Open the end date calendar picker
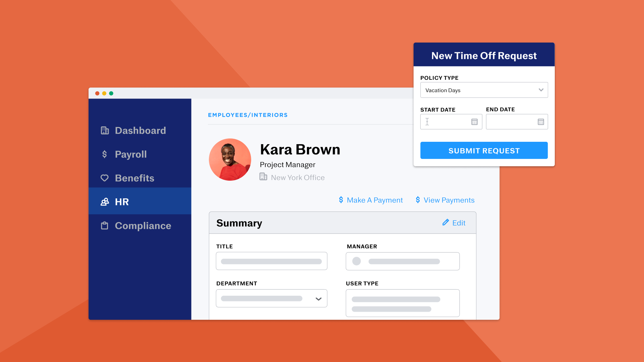Viewport: 644px width, 362px height. point(540,121)
